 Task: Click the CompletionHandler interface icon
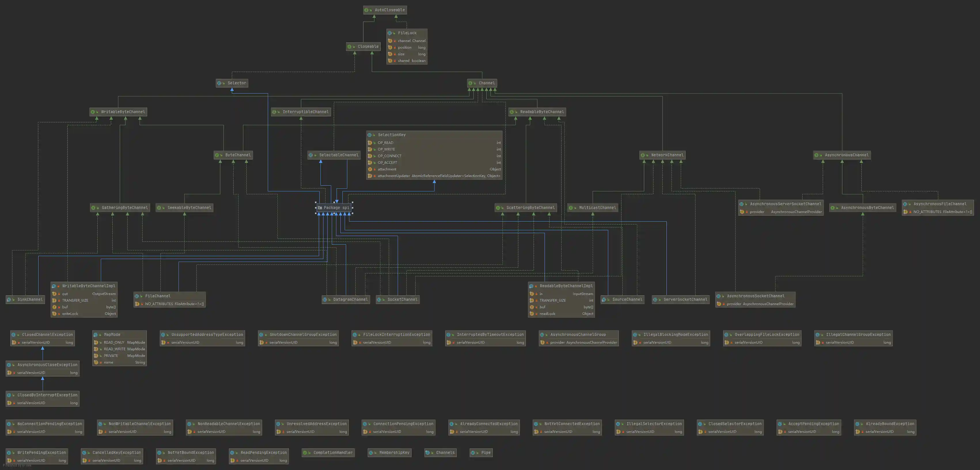click(305, 452)
